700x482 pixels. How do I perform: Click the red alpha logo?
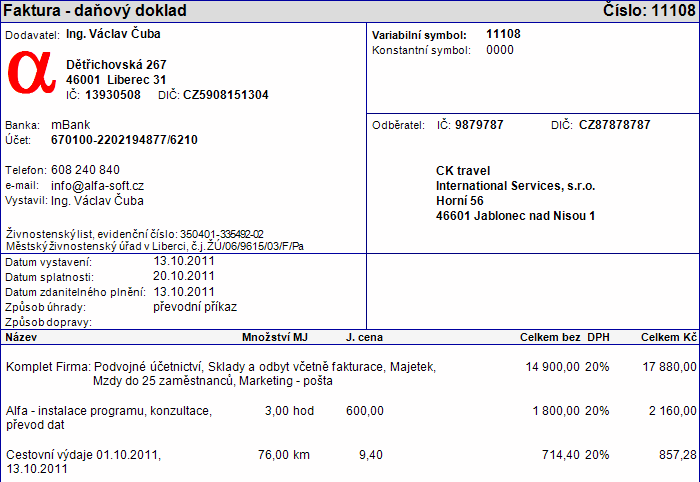[32, 72]
